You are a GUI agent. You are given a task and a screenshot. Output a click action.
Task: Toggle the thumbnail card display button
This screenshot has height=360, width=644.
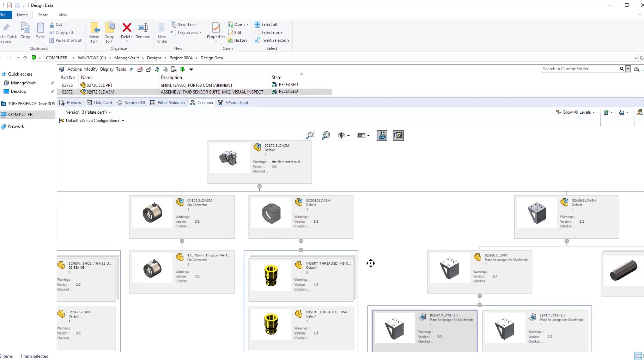pos(398,135)
